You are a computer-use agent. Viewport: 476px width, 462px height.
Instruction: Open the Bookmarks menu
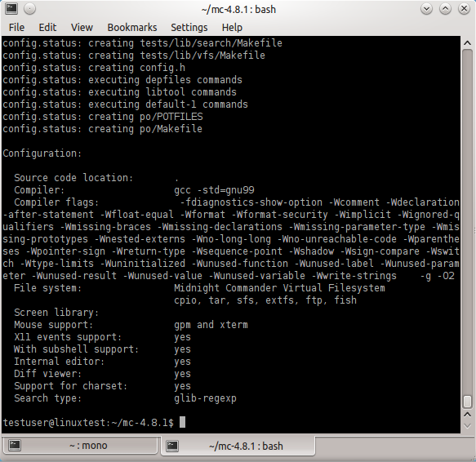click(x=132, y=28)
